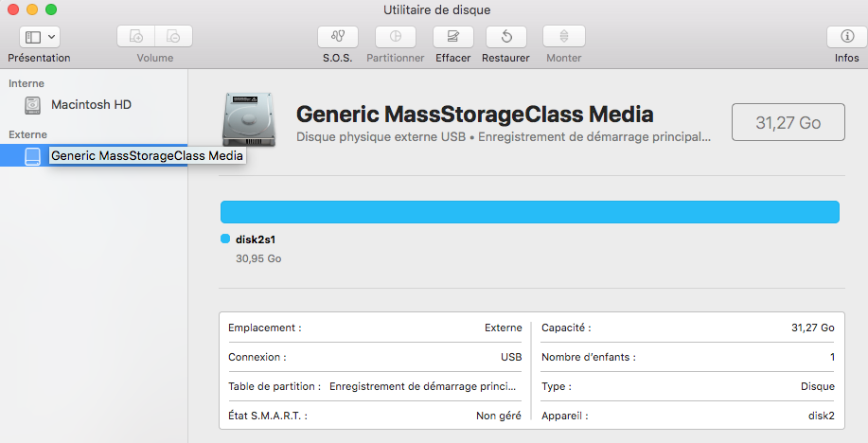Viewport: 868px width, 443px height.
Task: Click the Externe section header
Action: click(27, 134)
